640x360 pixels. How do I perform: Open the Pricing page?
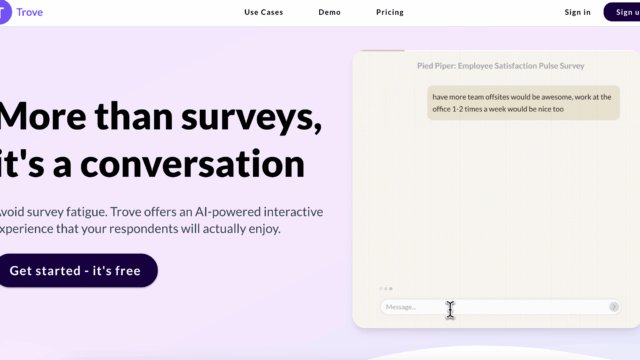390,12
